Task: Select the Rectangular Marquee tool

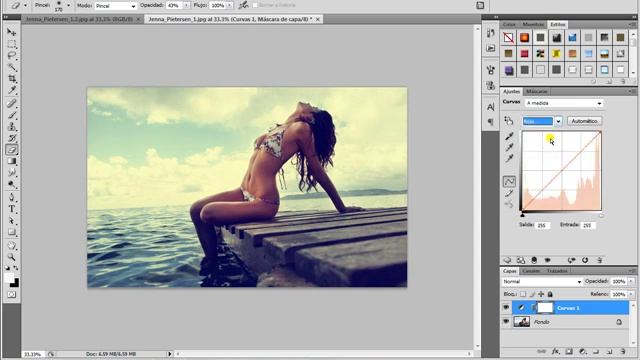Action: point(12,44)
